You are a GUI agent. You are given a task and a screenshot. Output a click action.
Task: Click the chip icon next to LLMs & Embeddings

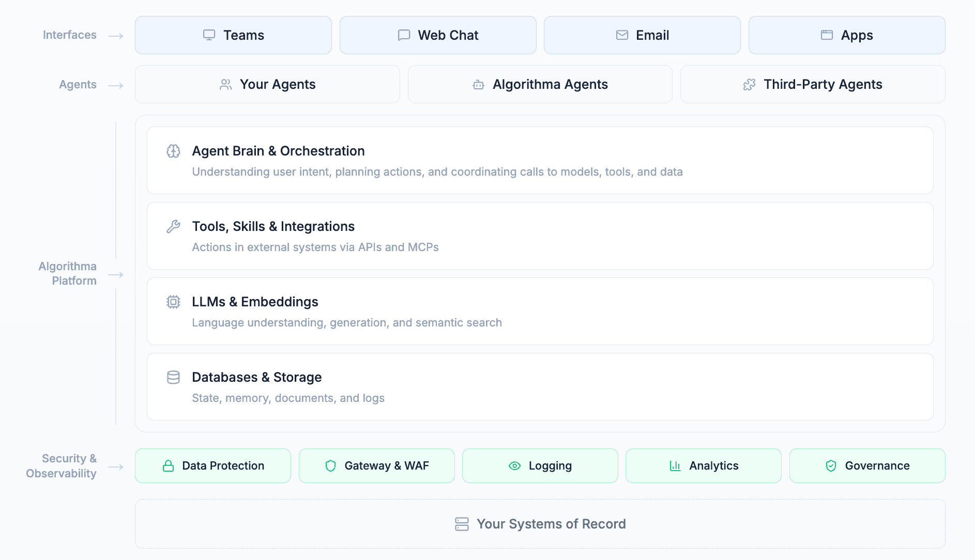[173, 302]
